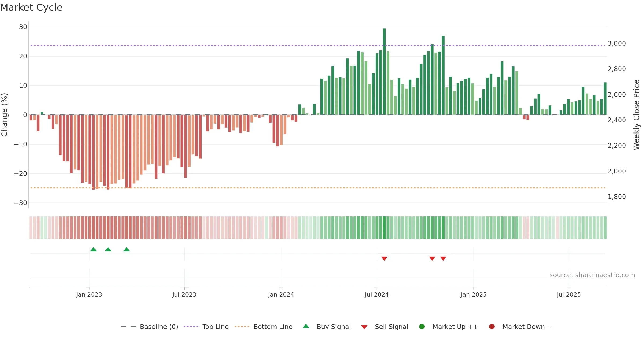Click the green Buy Signal triangle in legend
This screenshot has height=362, width=644.
306,326
